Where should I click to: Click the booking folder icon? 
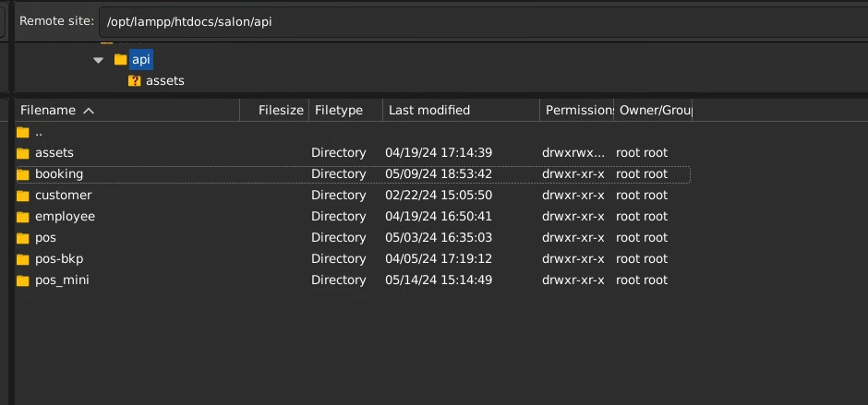23,173
